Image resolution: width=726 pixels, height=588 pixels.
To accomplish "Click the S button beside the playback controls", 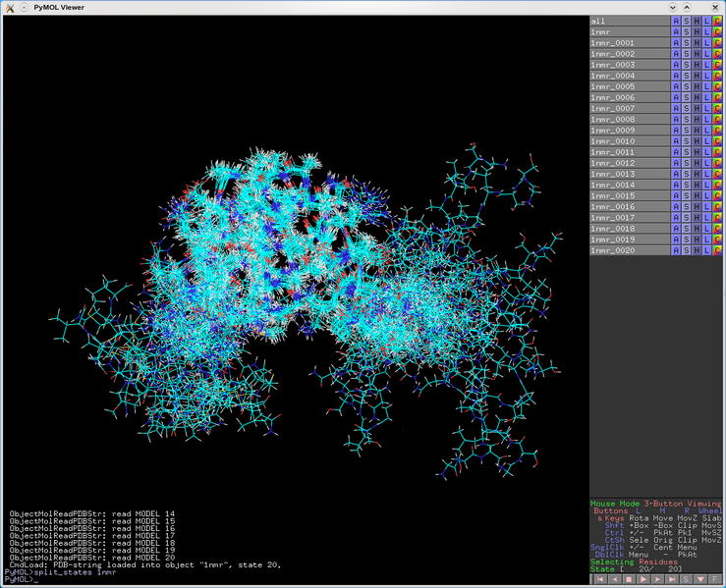I will tap(687, 579).
